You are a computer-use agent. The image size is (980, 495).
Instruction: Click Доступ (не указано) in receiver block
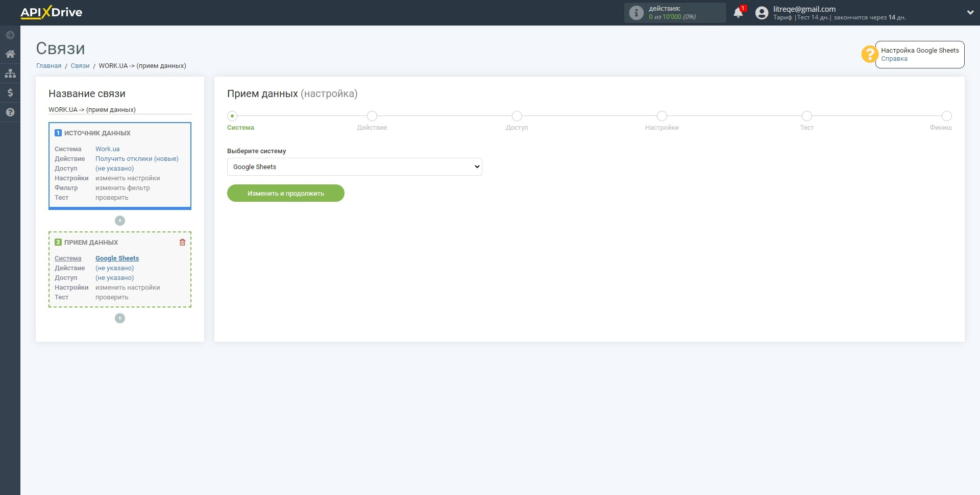pyautogui.click(x=114, y=278)
